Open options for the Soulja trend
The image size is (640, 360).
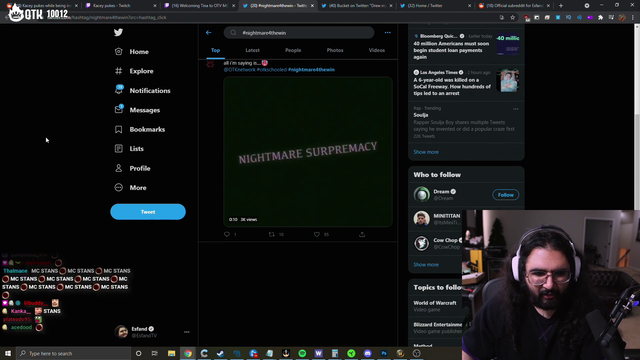(516, 109)
